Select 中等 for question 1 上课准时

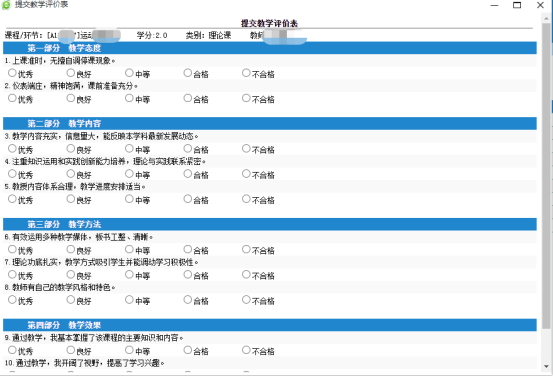pos(129,73)
